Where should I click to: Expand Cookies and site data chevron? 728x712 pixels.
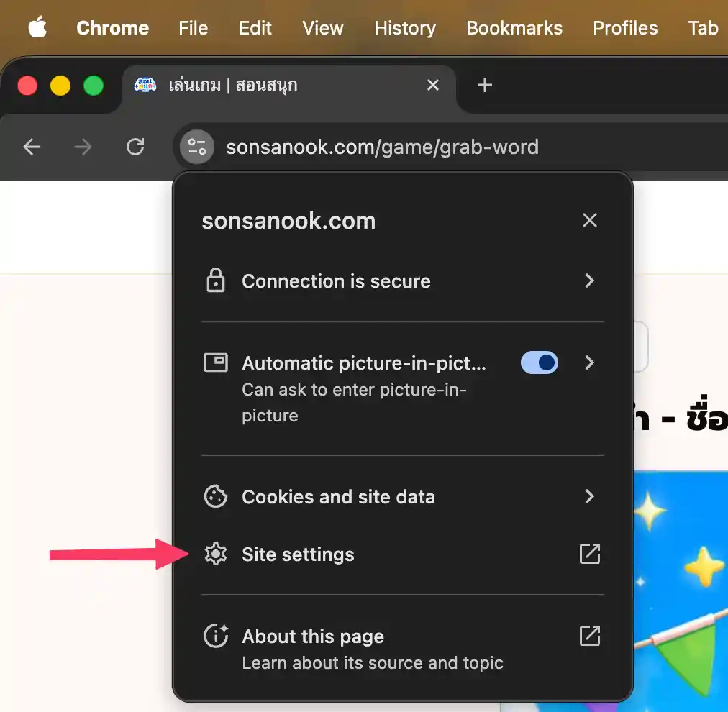(590, 496)
